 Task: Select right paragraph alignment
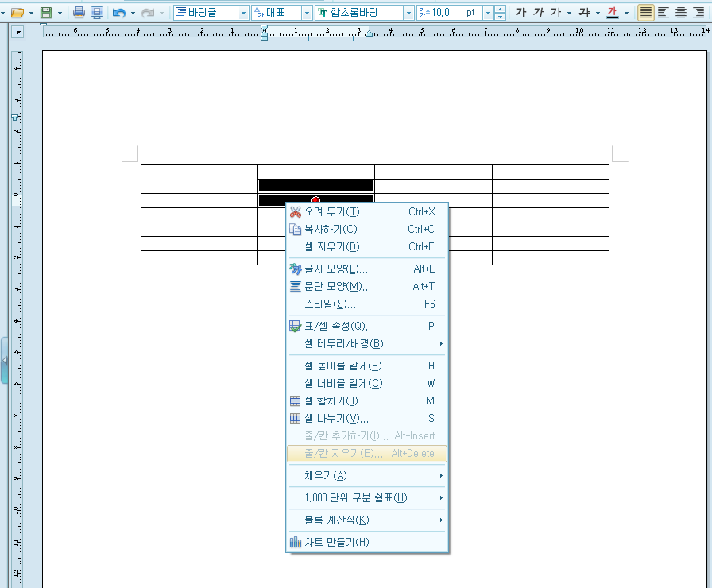698,12
